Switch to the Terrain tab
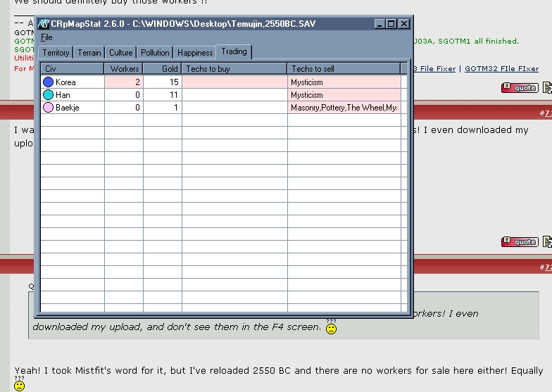Image resolution: width=552 pixels, height=392 pixels. (89, 53)
